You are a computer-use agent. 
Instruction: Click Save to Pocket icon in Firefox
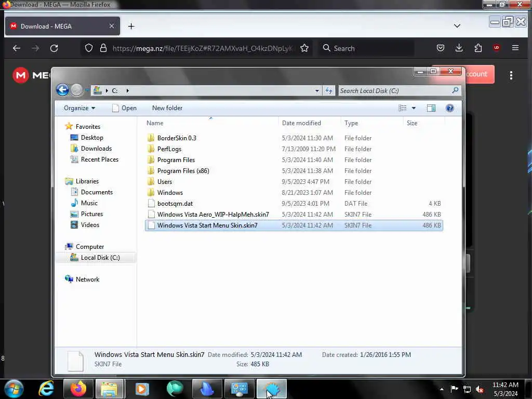click(x=441, y=48)
